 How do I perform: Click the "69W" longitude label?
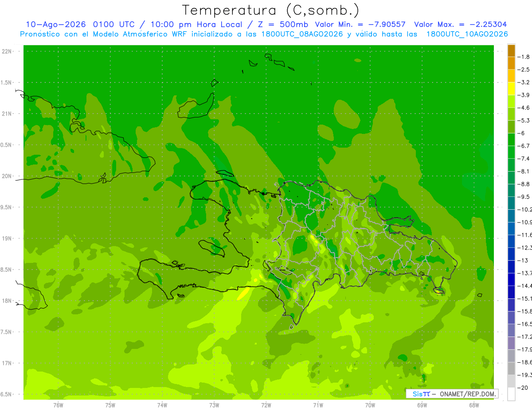click(x=422, y=405)
